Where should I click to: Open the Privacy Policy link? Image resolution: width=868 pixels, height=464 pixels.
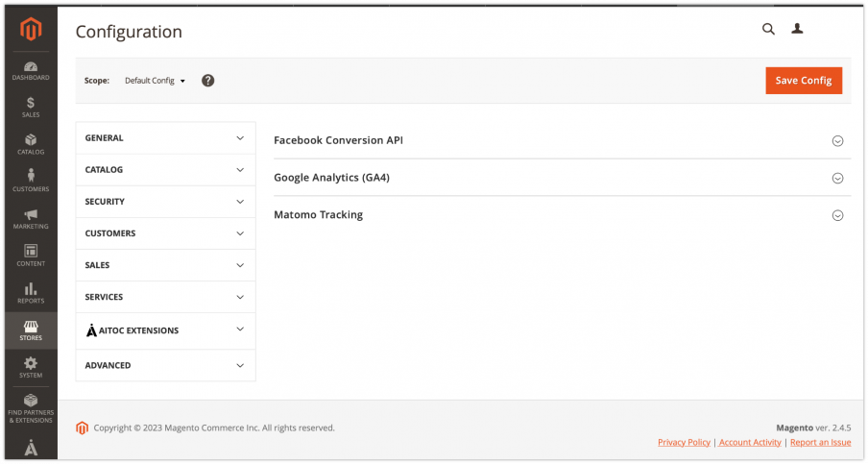pos(684,442)
